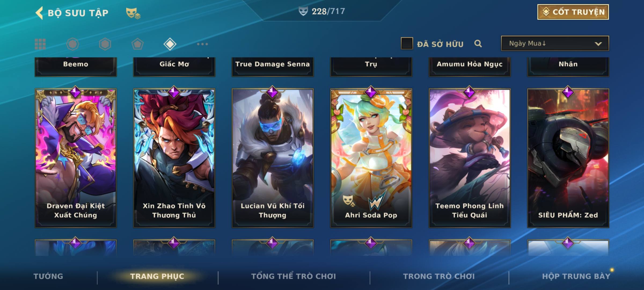The width and height of the screenshot is (644, 290).
Task: Click the Cốt Truyện button
Action: pyautogui.click(x=573, y=12)
